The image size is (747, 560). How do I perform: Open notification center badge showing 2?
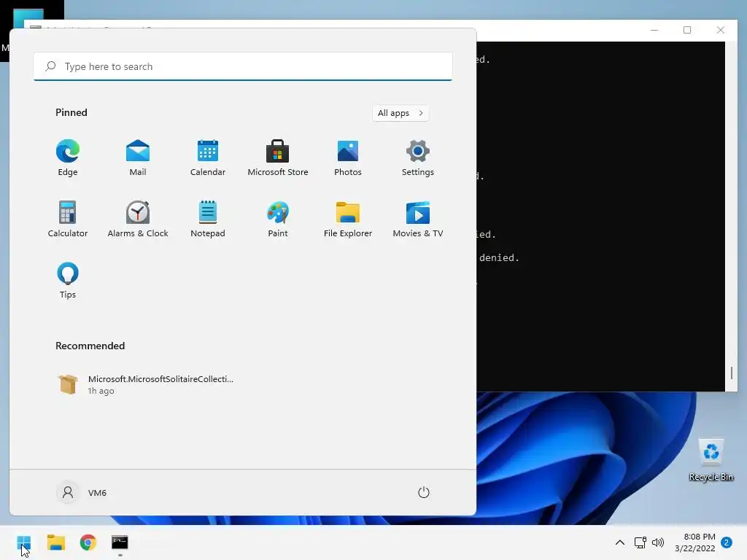click(727, 542)
